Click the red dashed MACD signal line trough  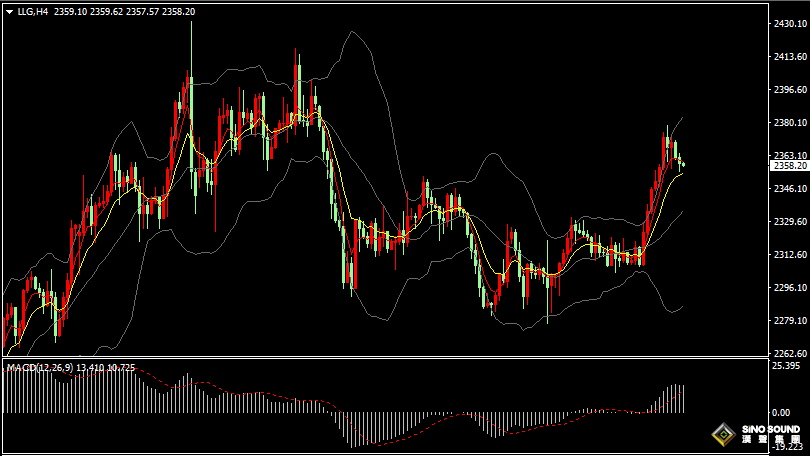point(372,443)
